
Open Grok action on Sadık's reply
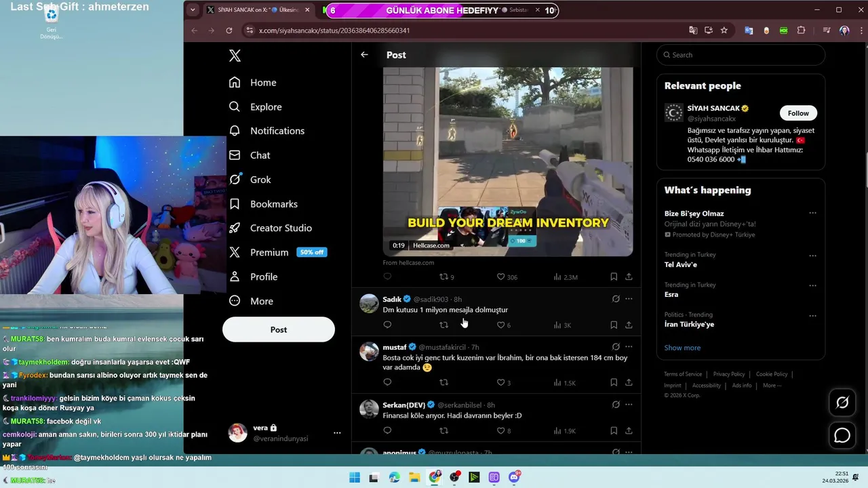pos(616,299)
